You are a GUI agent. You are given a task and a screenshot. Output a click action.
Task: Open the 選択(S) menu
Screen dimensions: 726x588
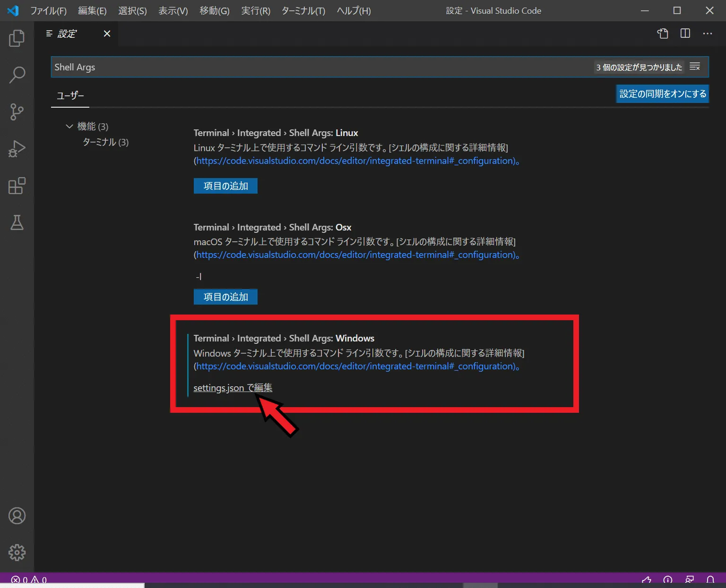point(132,10)
